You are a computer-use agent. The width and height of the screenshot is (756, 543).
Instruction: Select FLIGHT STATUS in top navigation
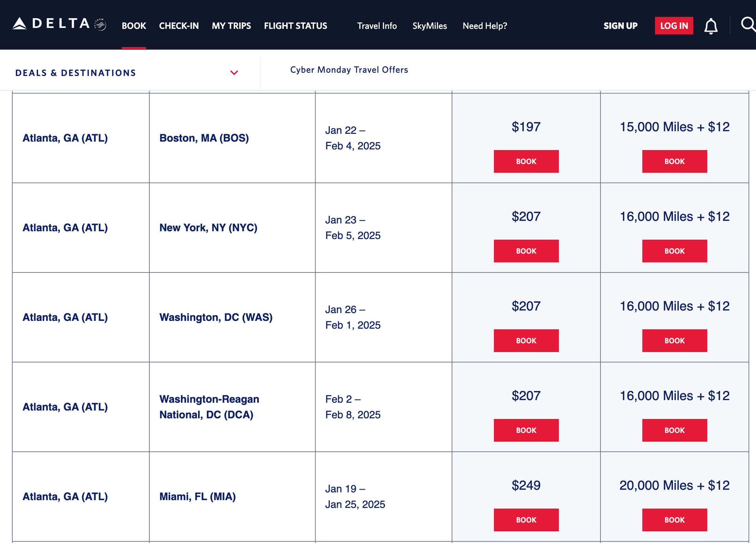(295, 26)
